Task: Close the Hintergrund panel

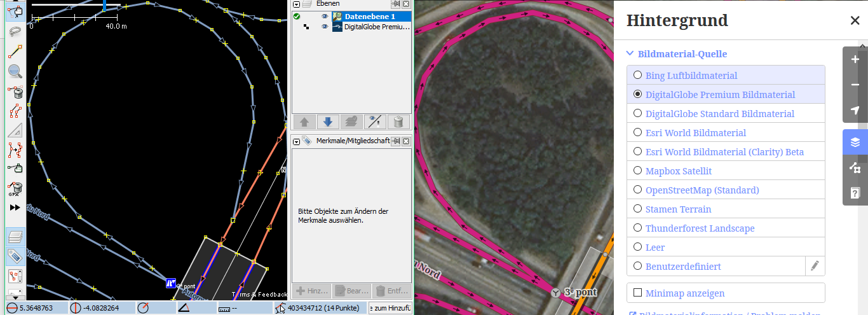Action: (855, 20)
